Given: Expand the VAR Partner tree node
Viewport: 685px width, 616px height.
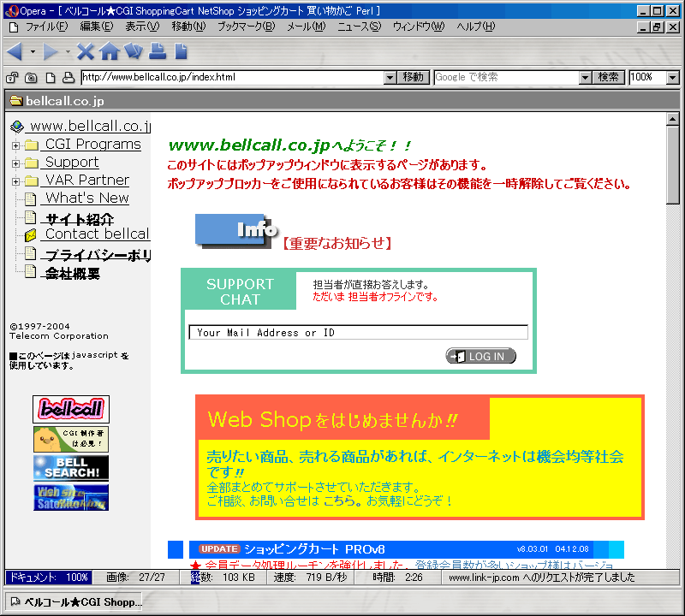Looking at the screenshot, I should [15, 181].
